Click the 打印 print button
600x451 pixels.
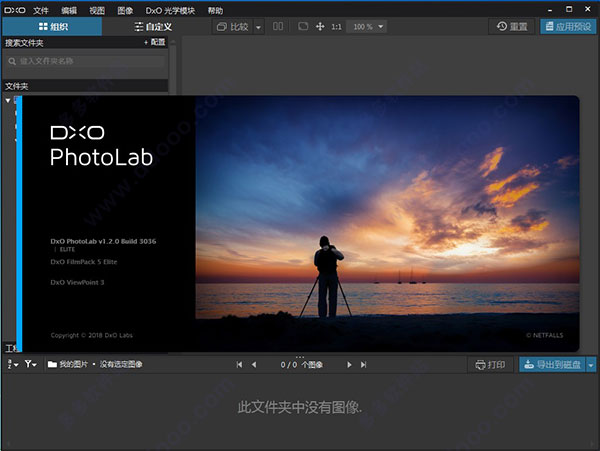pos(490,365)
